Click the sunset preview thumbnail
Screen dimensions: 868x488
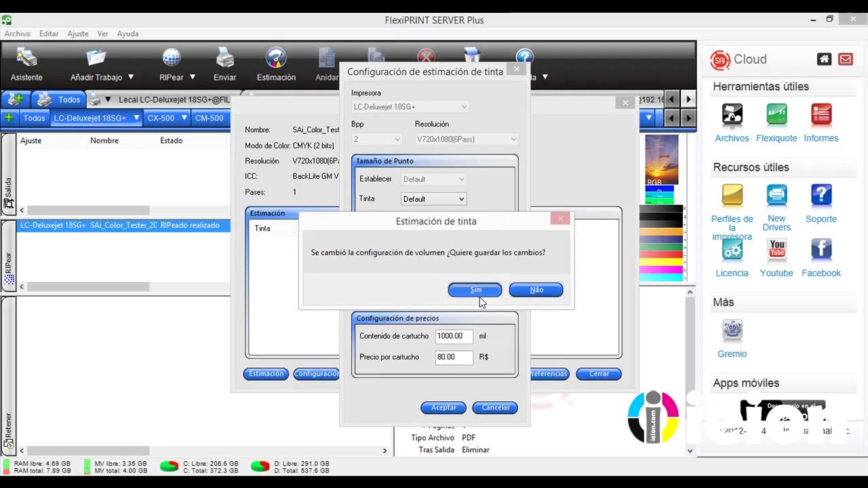click(x=661, y=160)
